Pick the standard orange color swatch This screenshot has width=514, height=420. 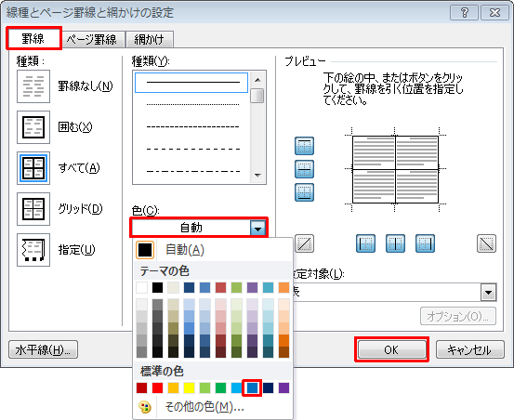(173, 388)
